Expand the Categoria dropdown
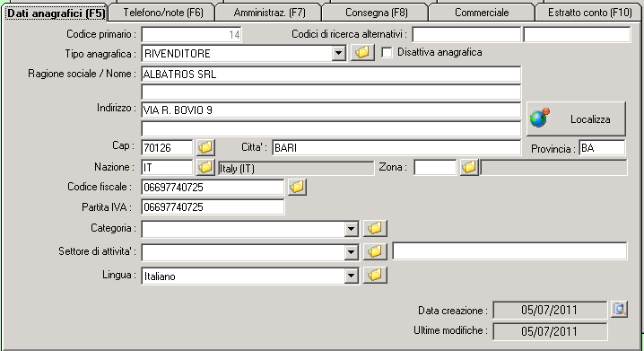This screenshot has width=644, height=351. pyautogui.click(x=352, y=229)
